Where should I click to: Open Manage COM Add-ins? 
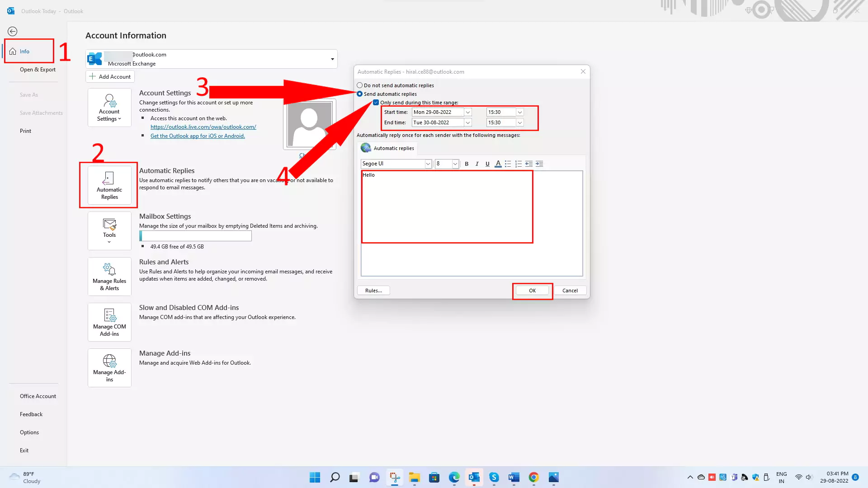coord(109,322)
